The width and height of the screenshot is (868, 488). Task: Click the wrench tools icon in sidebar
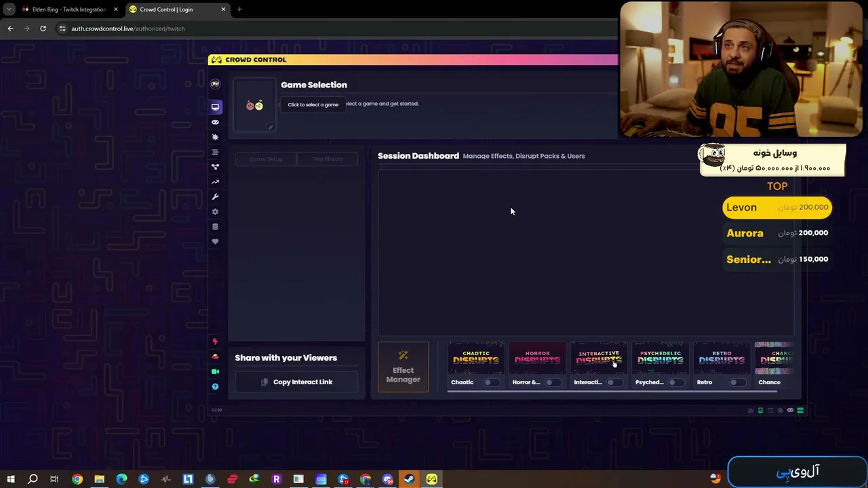[215, 197]
